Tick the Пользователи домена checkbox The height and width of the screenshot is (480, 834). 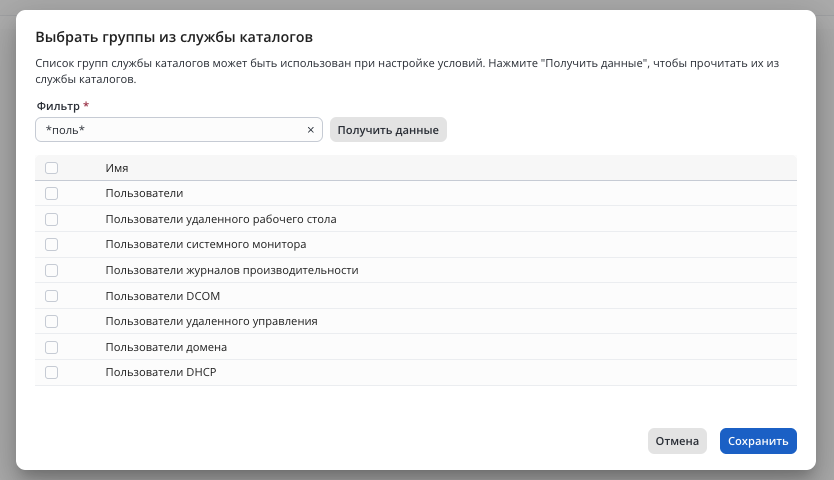[x=52, y=347]
